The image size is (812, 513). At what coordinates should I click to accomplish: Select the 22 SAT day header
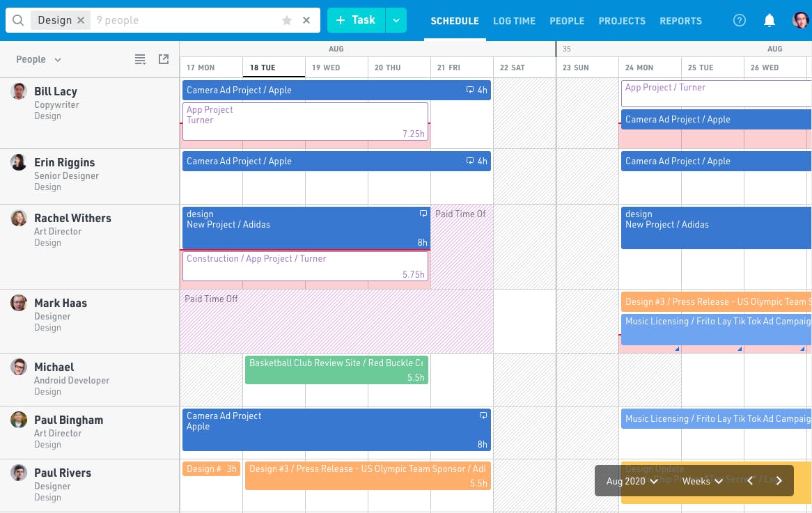click(524, 68)
